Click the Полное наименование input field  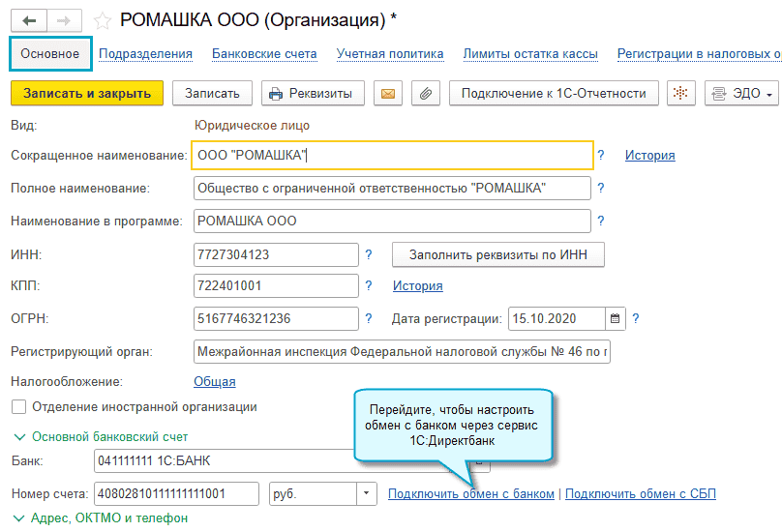[x=391, y=188]
